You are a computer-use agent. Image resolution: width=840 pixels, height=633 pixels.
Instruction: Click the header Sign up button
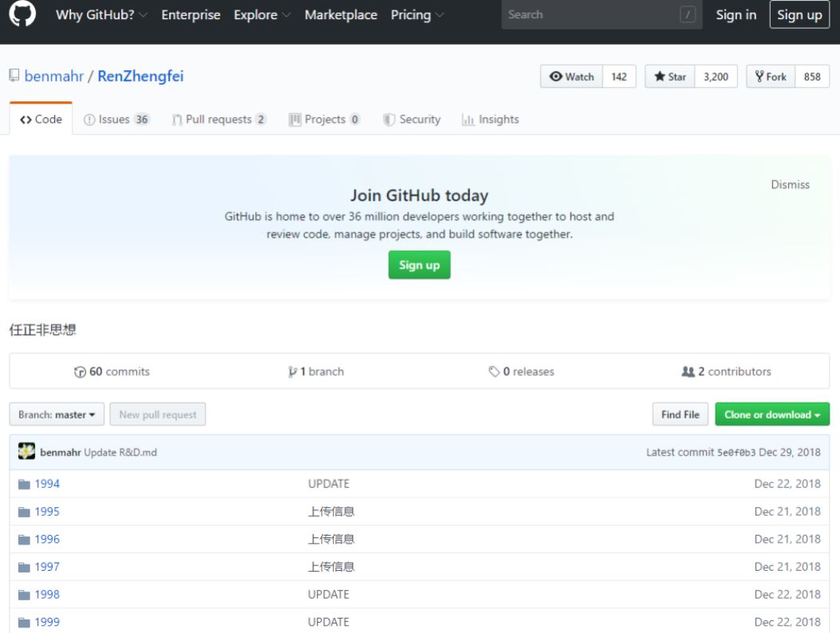click(799, 14)
